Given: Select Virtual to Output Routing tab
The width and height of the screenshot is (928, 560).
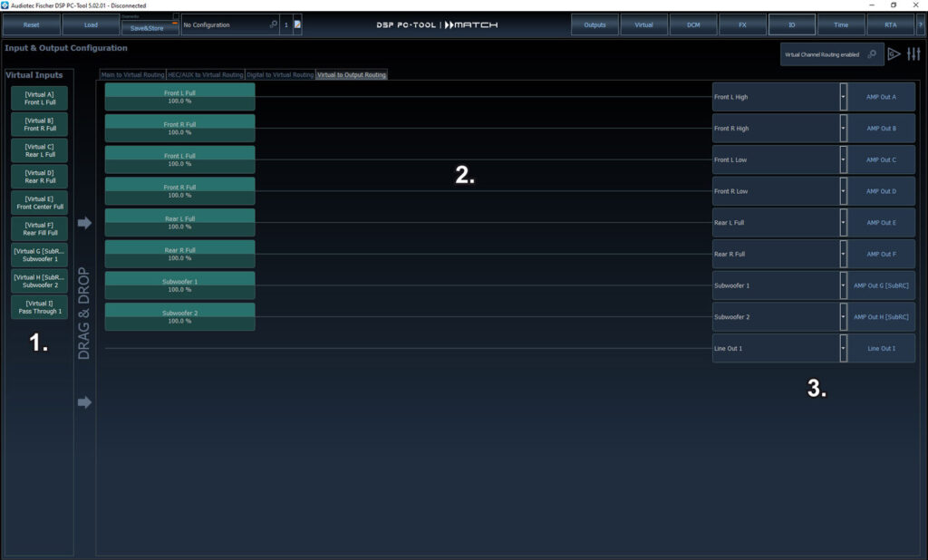Looking at the screenshot, I should point(352,74).
